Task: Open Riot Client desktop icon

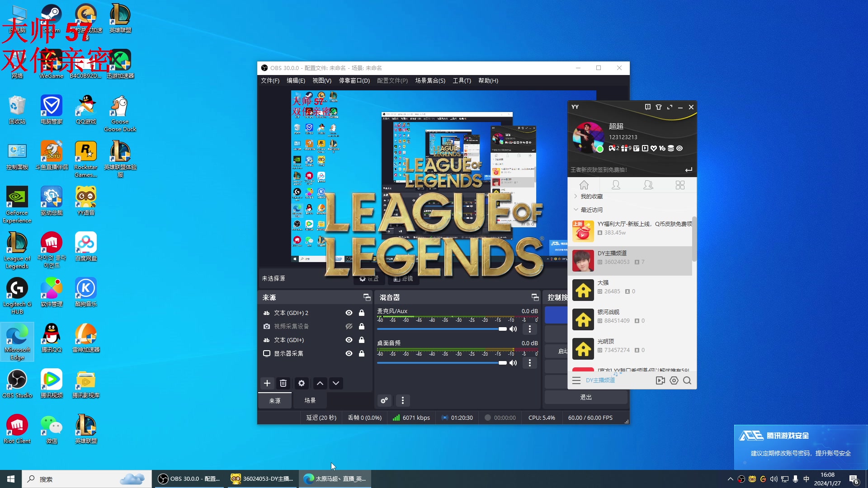Action: tap(17, 429)
